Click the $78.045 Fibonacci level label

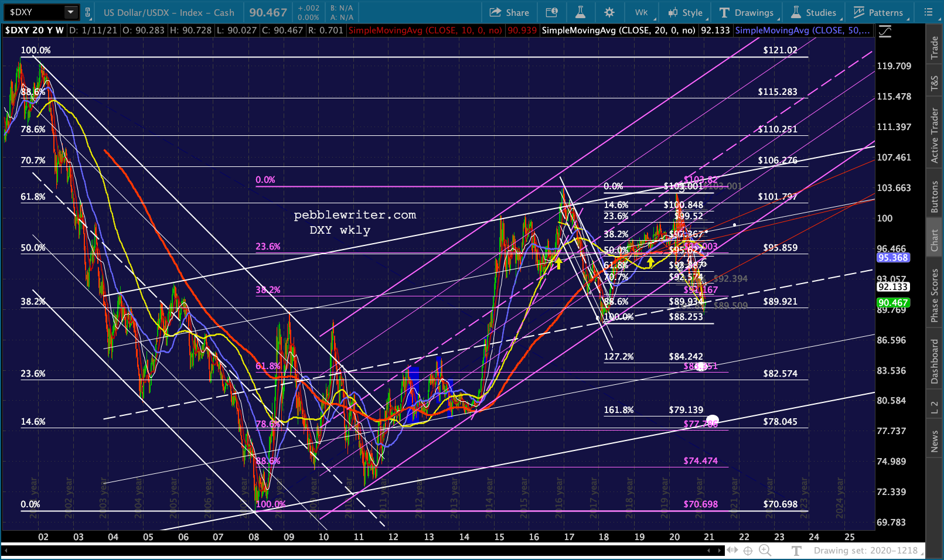pos(780,422)
